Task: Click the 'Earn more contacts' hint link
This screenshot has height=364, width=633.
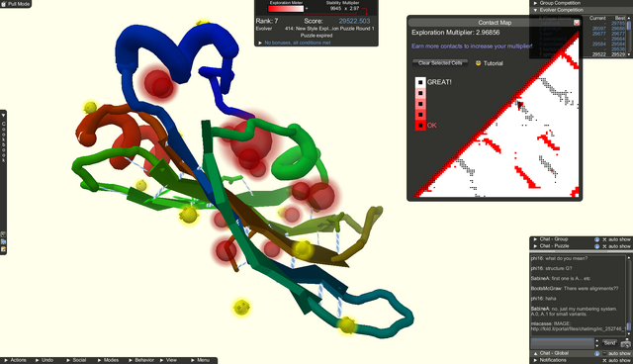Action: pyautogui.click(x=472, y=46)
